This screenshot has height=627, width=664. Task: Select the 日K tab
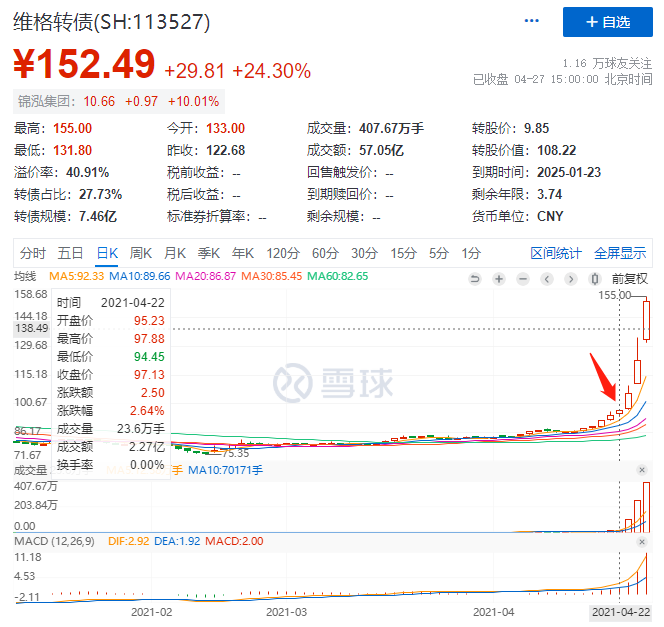pyautogui.click(x=107, y=253)
